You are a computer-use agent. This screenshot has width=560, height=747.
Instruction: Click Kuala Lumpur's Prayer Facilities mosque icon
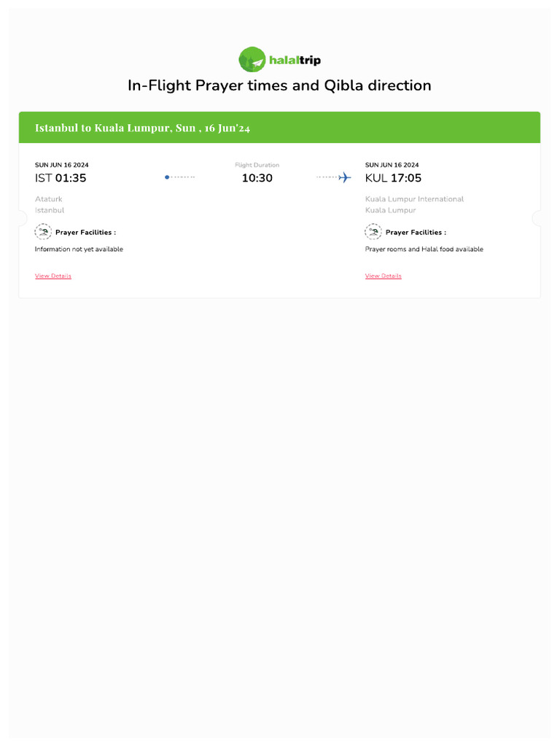point(373,232)
